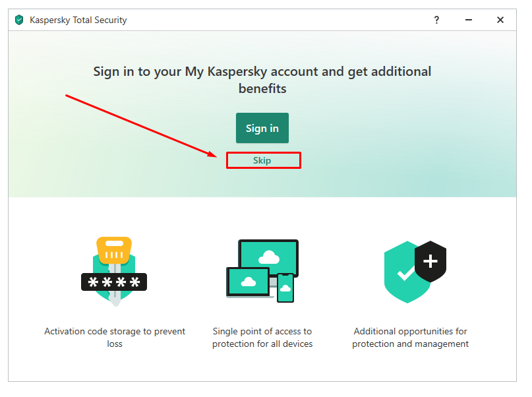532x397 pixels.
Task: Click the 'Activation code storage to prevent loss' caption
Action: coord(115,337)
